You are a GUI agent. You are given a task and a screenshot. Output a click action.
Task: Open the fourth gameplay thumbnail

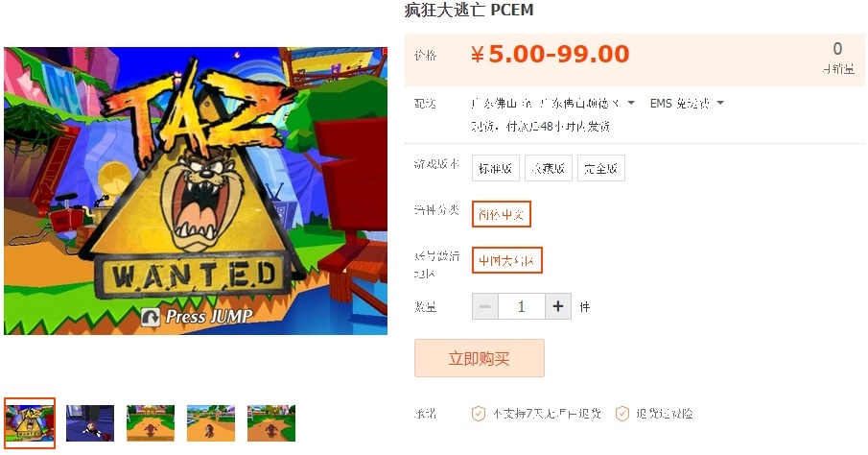211,423
